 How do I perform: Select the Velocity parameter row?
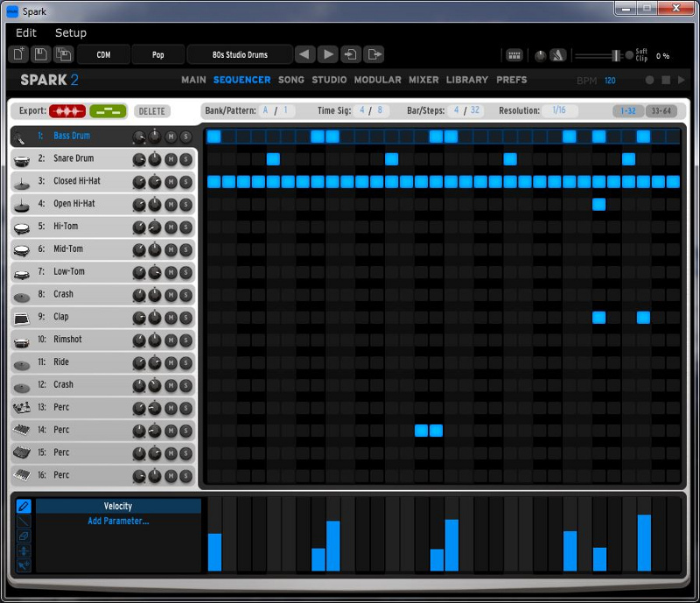pyautogui.click(x=118, y=506)
